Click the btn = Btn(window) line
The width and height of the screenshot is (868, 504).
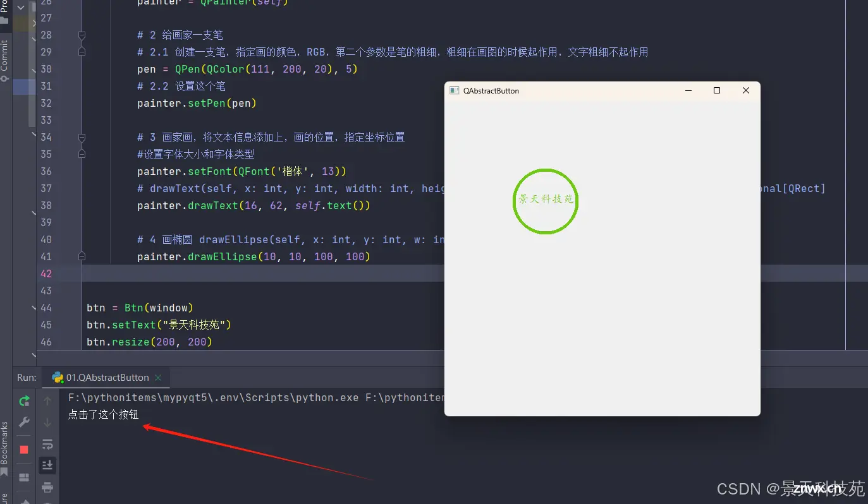click(x=140, y=308)
